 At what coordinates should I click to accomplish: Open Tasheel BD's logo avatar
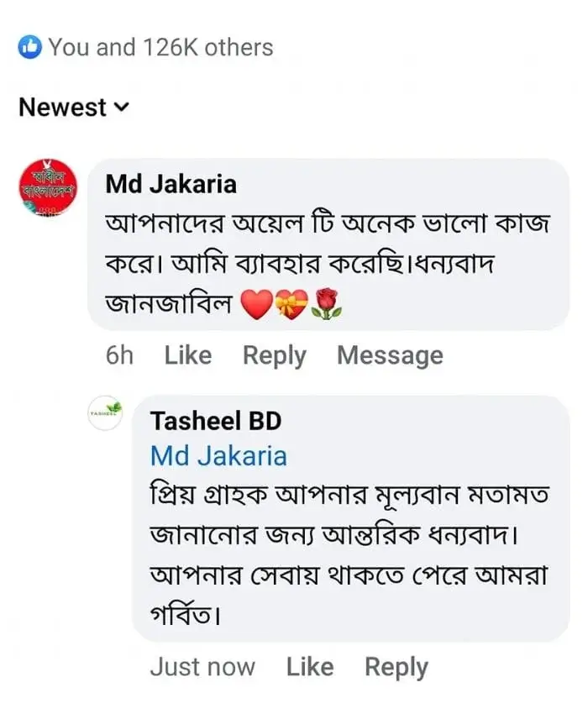point(106,413)
